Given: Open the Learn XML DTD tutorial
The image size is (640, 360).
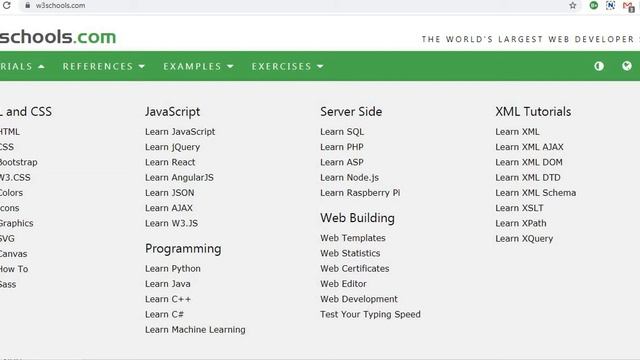Looking at the screenshot, I should (x=528, y=178).
